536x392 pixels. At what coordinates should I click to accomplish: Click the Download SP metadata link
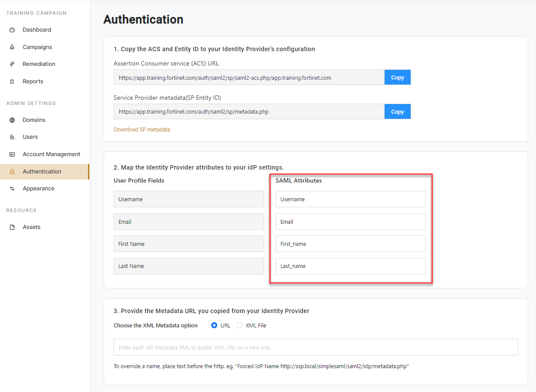[x=141, y=129]
